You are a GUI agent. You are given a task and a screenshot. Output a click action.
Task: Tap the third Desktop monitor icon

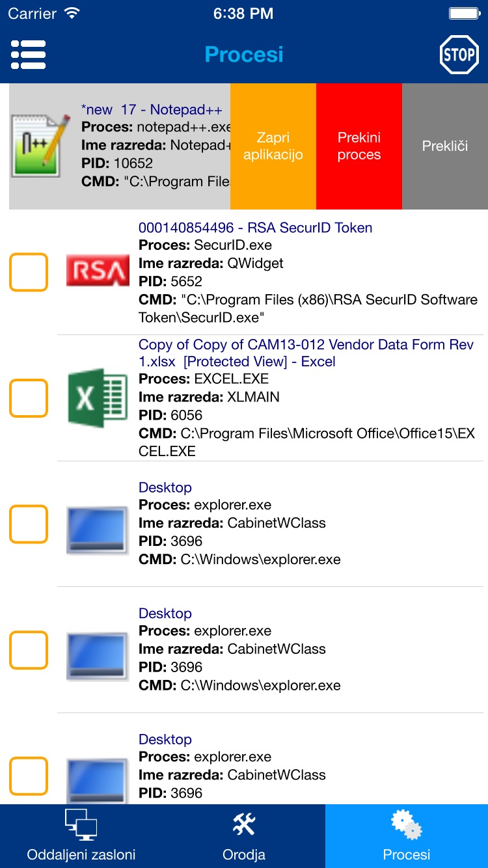point(98,776)
